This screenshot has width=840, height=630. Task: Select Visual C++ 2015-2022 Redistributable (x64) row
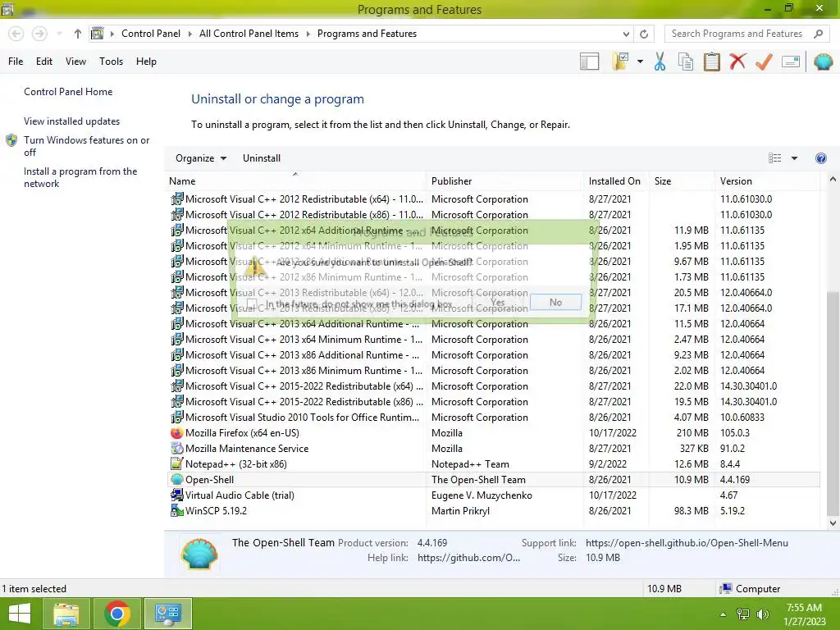click(x=492, y=386)
